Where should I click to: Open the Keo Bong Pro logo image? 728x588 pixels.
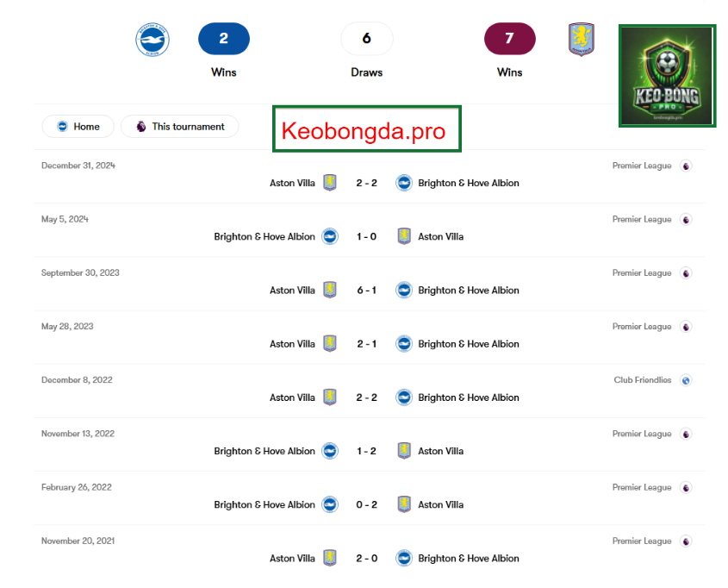(x=667, y=76)
